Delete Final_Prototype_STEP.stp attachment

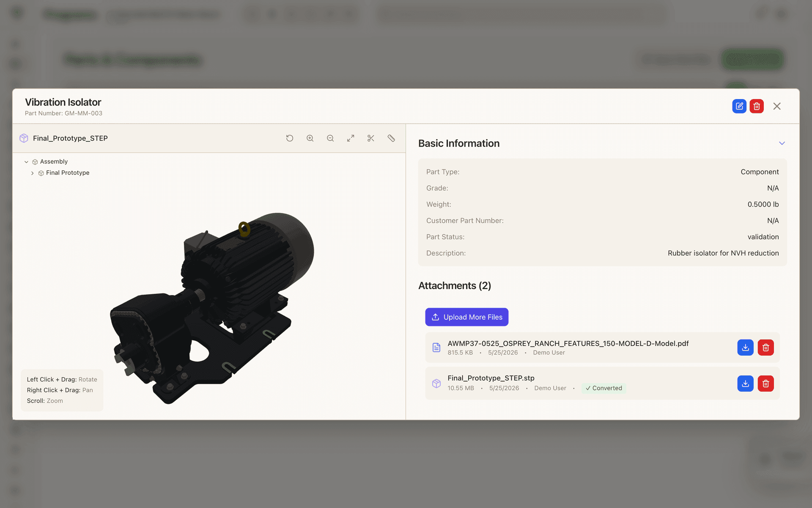pos(765,384)
